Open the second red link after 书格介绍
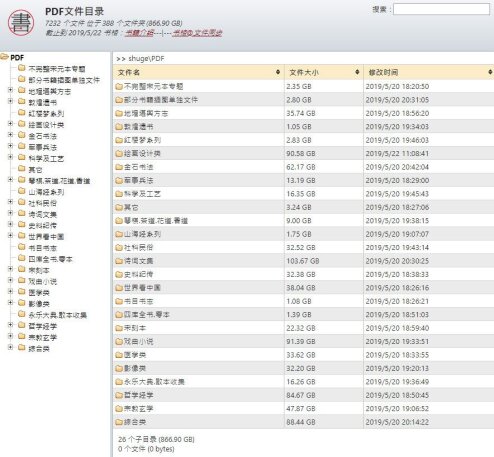 (x=197, y=33)
